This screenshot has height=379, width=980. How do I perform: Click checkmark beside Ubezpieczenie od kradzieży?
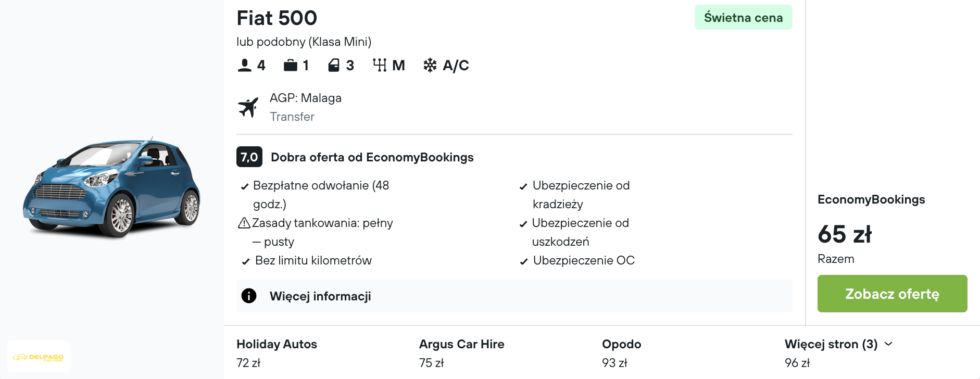pyautogui.click(x=523, y=186)
